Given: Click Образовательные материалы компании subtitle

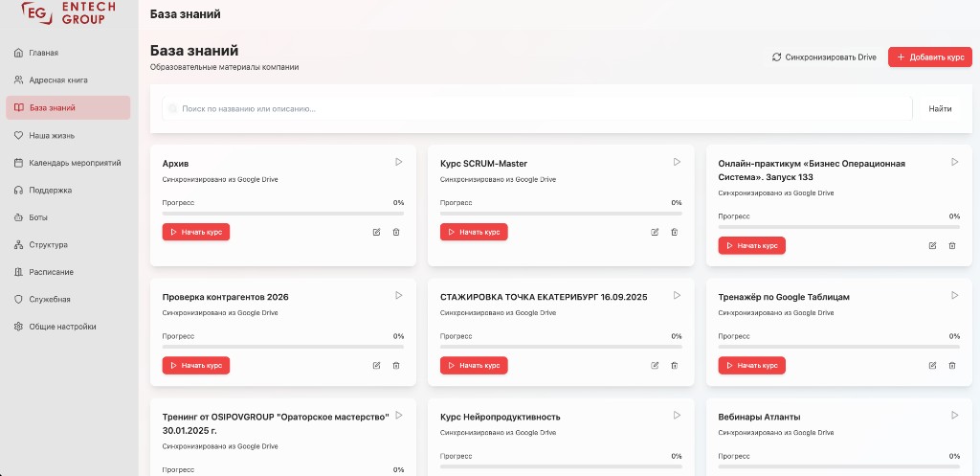Looking at the screenshot, I should (224, 67).
